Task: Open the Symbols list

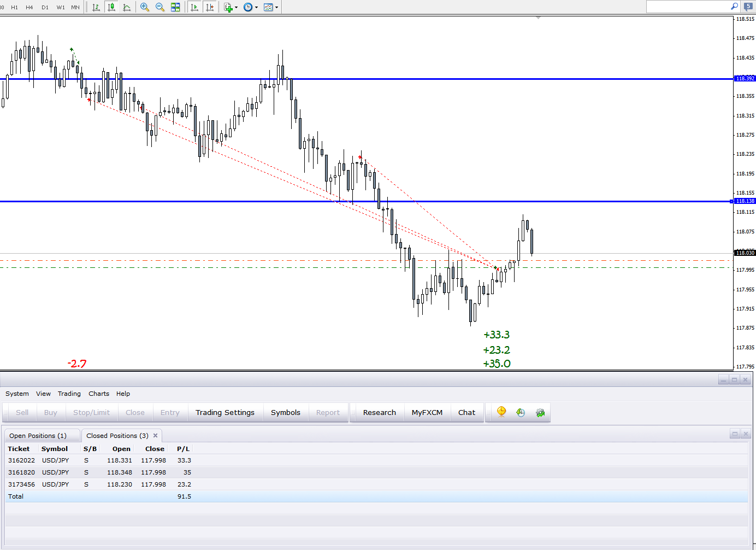Action: [286, 413]
